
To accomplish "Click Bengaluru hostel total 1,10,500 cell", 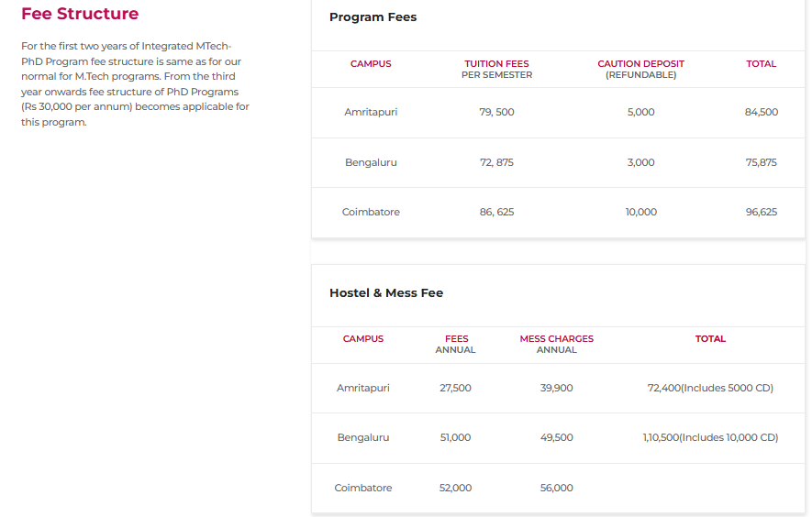I will [710, 437].
